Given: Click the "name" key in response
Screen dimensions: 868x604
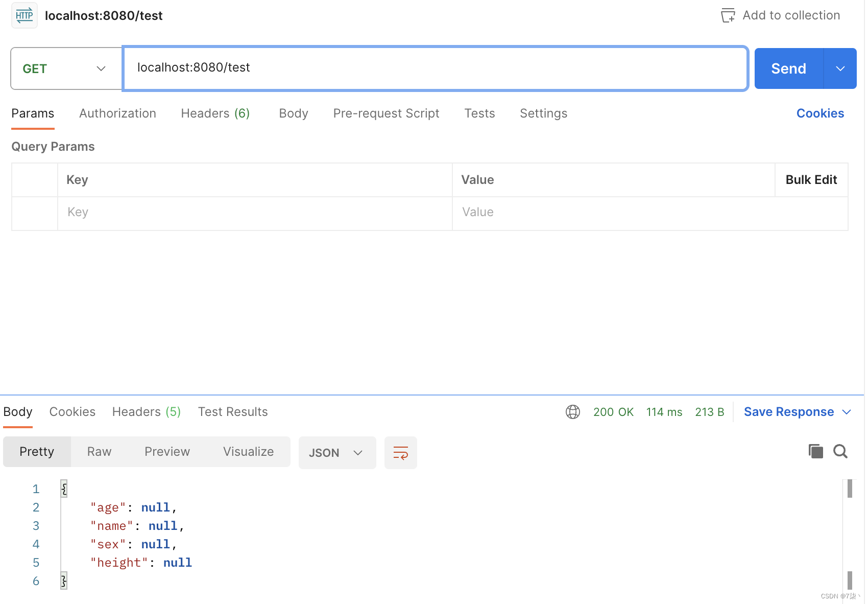Looking at the screenshot, I should point(111,526).
